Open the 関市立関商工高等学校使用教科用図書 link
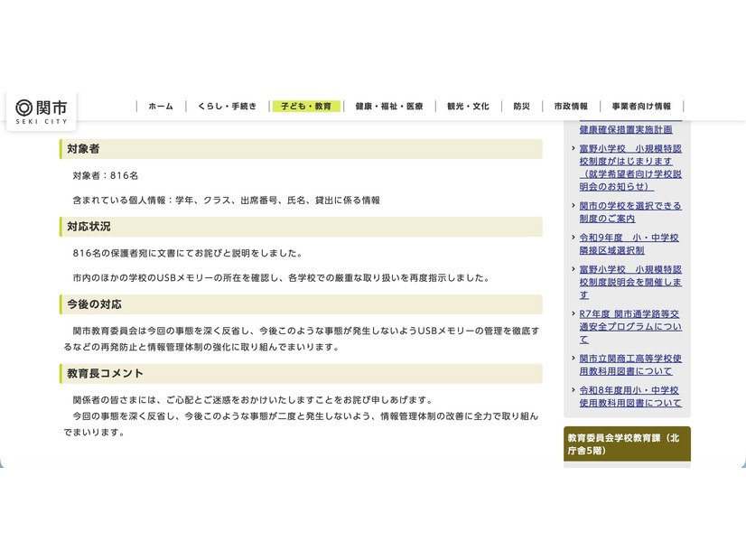The width and height of the screenshot is (746, 560). point(630,365)
